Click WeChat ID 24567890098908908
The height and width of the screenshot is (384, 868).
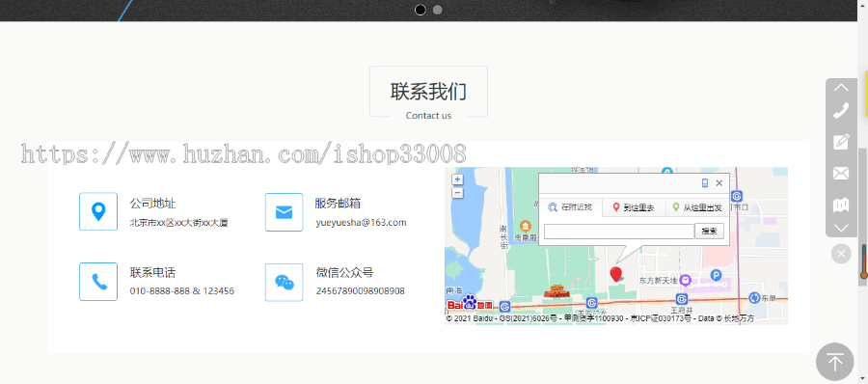tap(361, 291)
